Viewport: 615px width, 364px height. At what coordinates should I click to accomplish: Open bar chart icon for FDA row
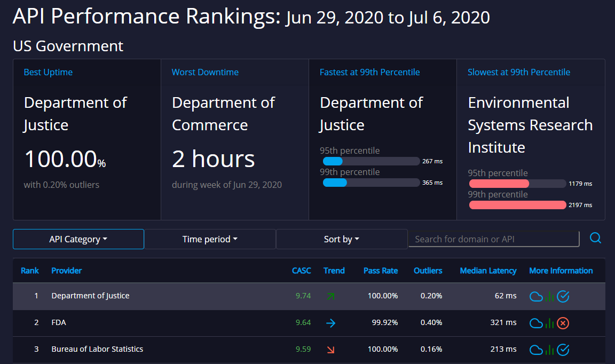pos(549,323)
